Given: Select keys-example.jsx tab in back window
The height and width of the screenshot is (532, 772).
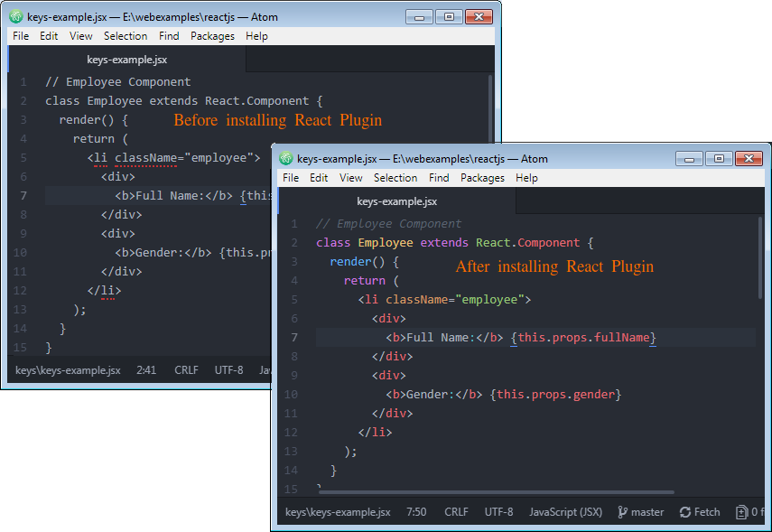Looking at the screenshot, I should click(127, 60).
